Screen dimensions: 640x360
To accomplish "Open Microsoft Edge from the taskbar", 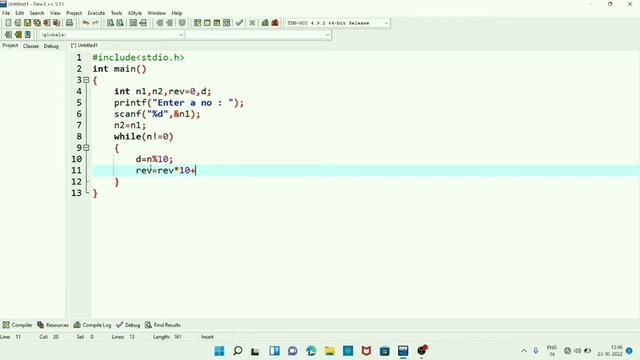I will pyautogui.click(x=311, y=351).
